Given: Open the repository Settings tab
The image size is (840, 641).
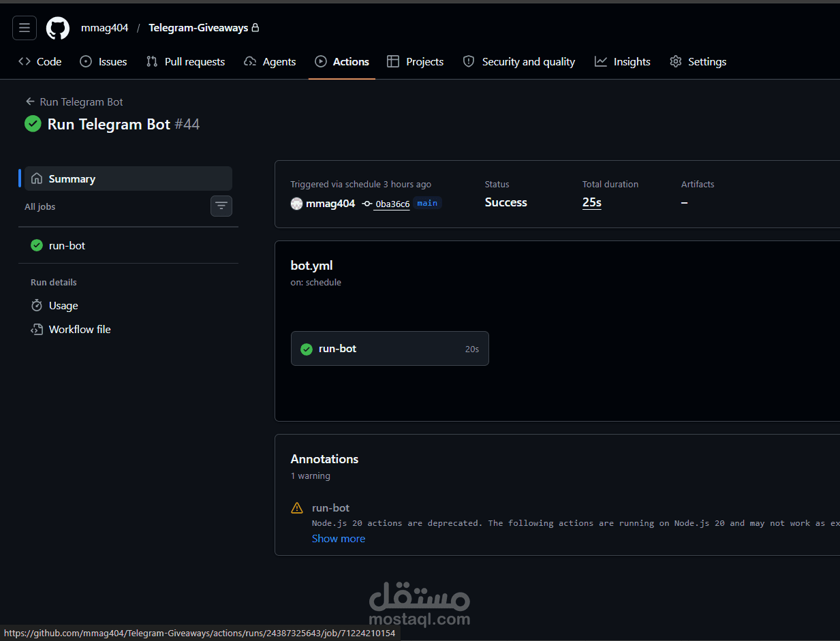Looking at the screenshot, I should coord(698,62).
